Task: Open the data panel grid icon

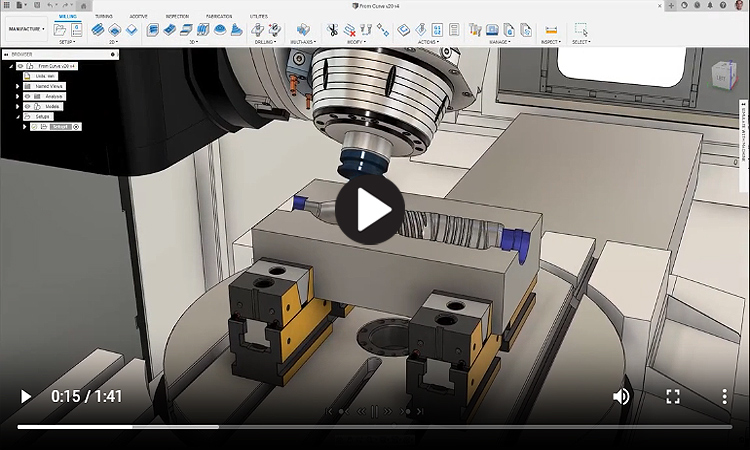Action: click(x=7, y=5)
